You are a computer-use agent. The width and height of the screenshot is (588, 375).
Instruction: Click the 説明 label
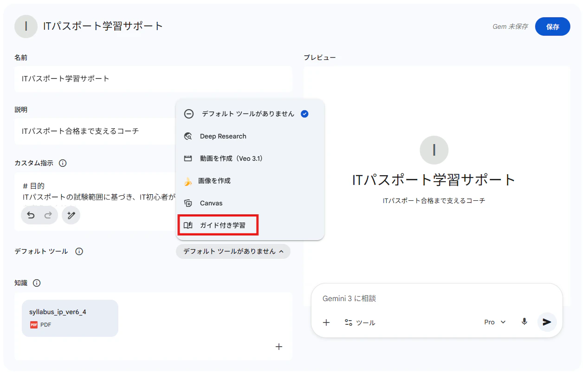coord(21,110)
